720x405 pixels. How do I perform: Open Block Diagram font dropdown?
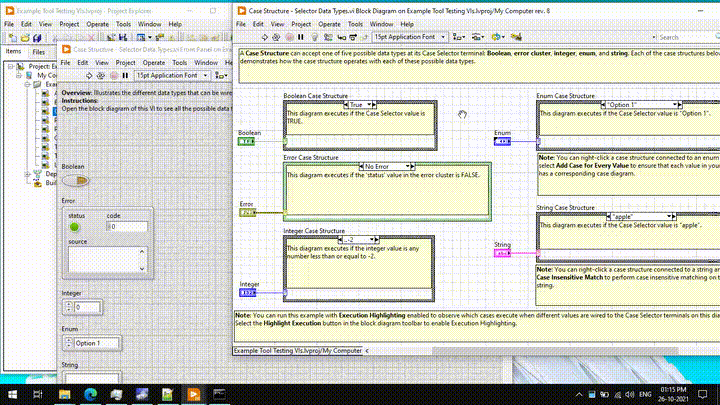(x=409, y=37)
